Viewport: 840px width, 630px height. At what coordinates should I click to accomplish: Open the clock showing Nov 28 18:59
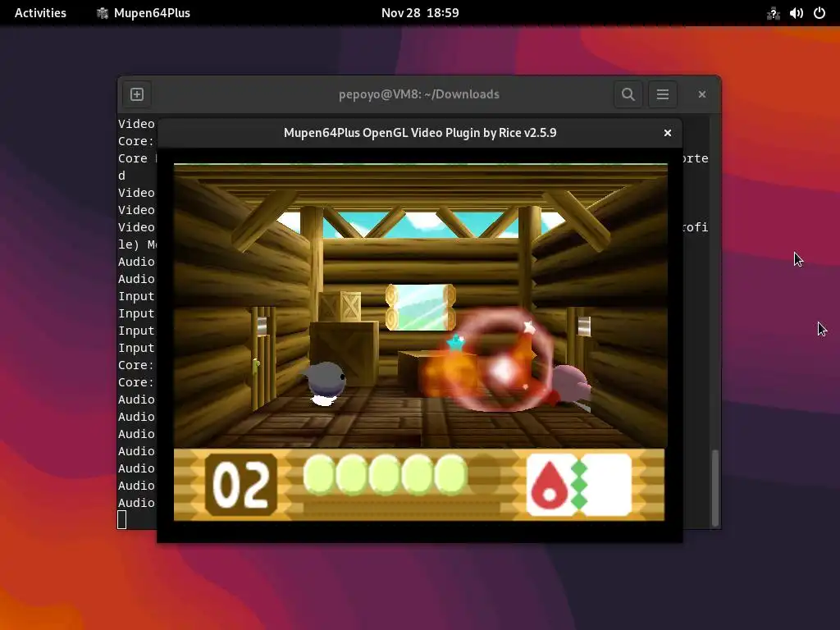tap(420, 13)
